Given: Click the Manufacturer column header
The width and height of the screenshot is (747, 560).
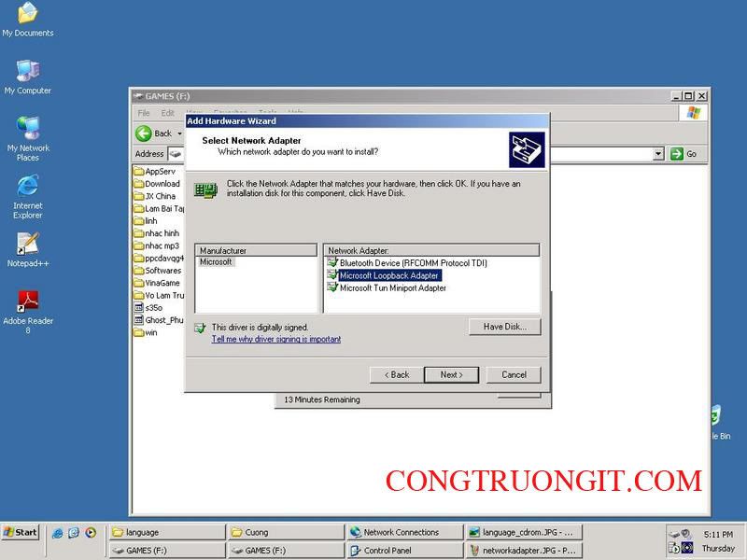Looking at the screenshot, I should coord(256,250).
